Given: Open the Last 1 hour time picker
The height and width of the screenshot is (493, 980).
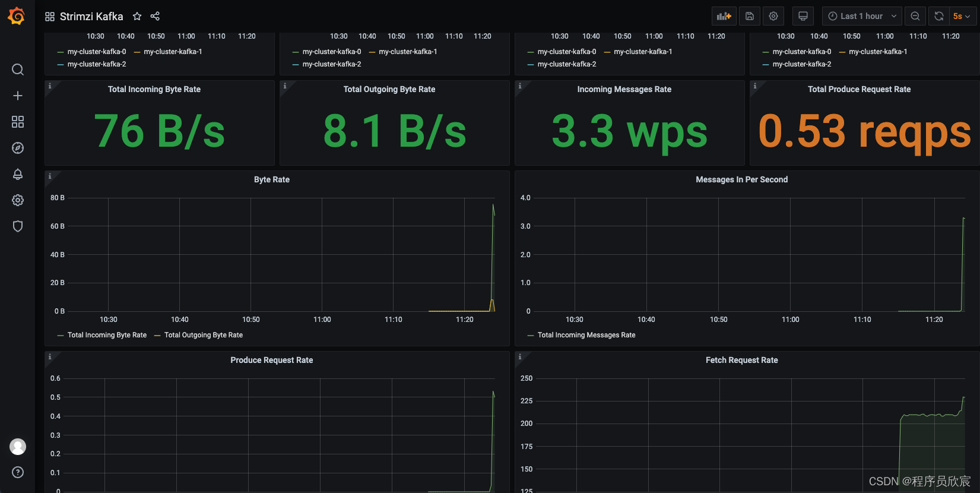Looking at the screenshot, I should [x=862, y=16].
